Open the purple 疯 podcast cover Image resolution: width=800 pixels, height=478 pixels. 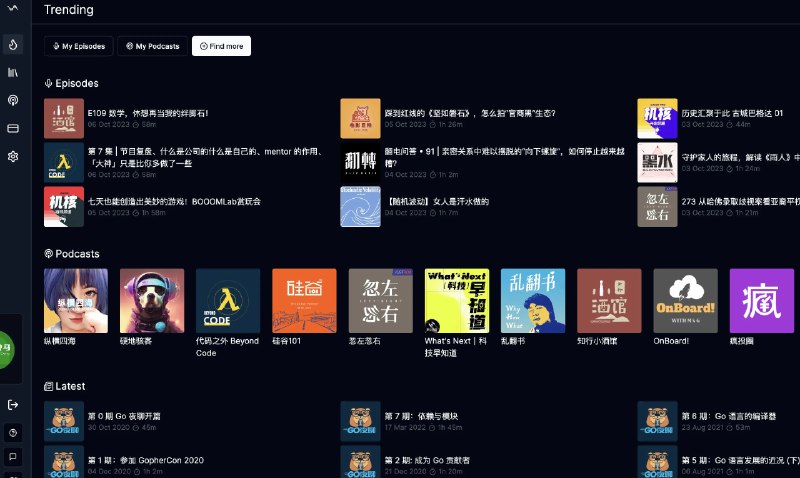coord(762,301)
